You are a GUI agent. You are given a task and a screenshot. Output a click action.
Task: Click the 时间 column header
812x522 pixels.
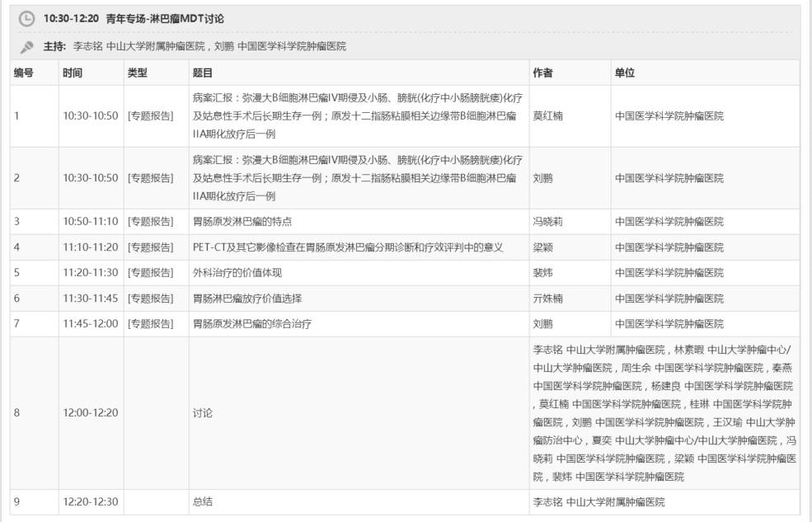pyautogui.click(x=73, y=73)
